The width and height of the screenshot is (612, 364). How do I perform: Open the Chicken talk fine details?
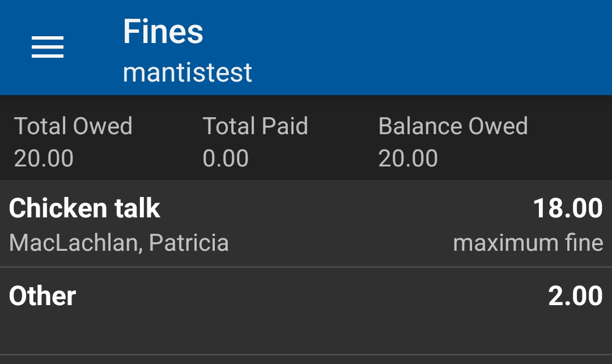point(306,224)
